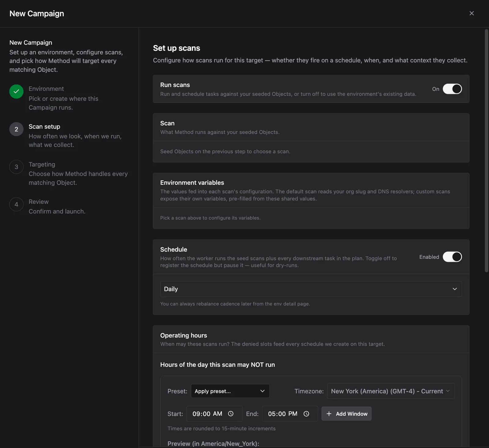489x448 pixels.
Task: Click the Targeting step label
Action: [x=42, y=164]
